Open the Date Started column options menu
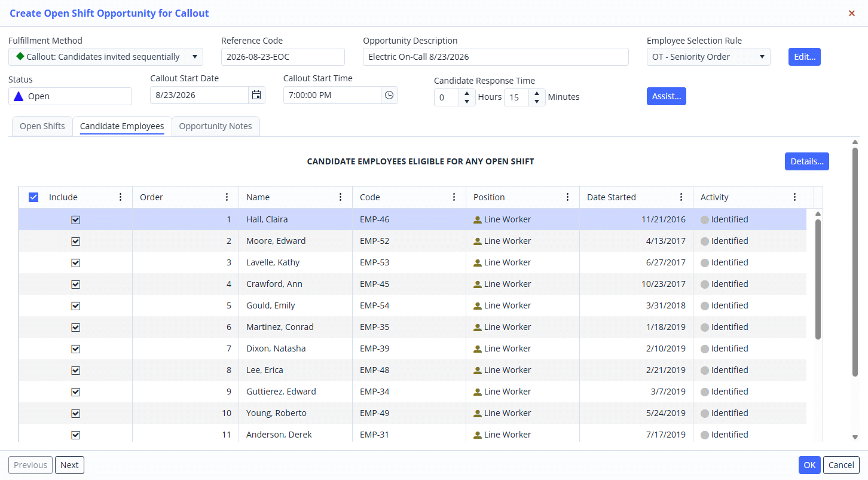Screen dimensions: 868x480 (x=681, y=197)
